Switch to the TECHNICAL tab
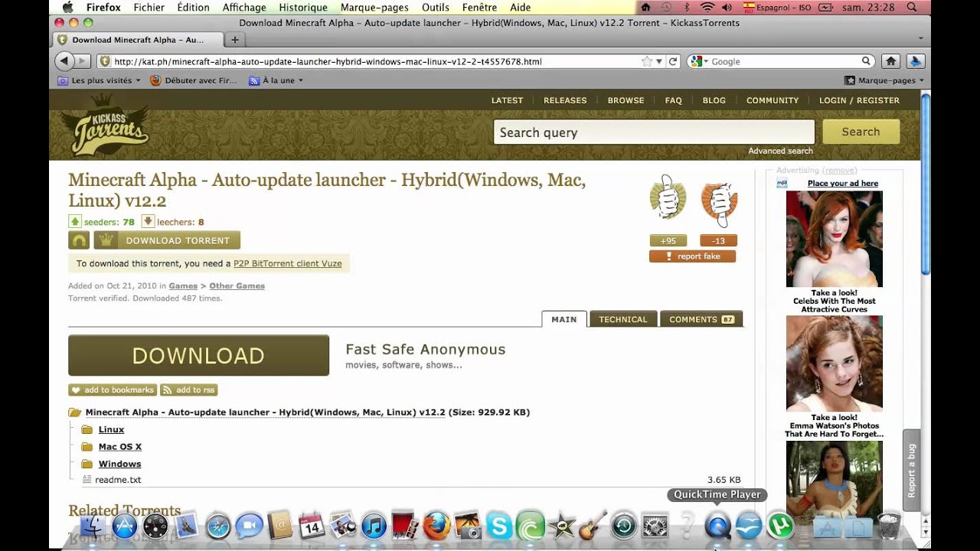Image resolution: width=980 pixels, height=551 pixels. 622,319
